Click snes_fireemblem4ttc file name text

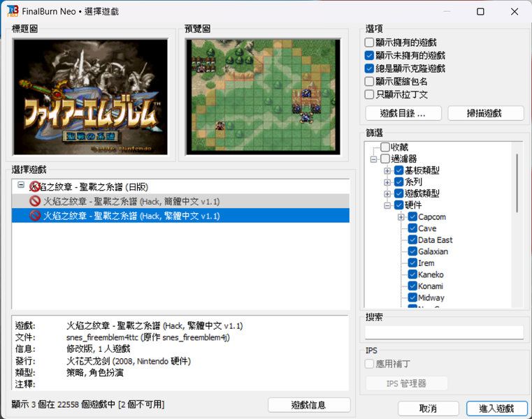102,337
